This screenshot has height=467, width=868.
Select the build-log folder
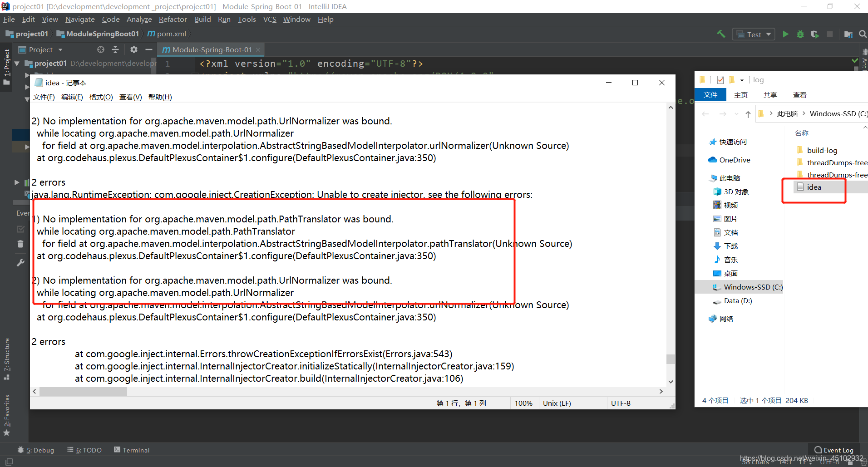point(817,150)
